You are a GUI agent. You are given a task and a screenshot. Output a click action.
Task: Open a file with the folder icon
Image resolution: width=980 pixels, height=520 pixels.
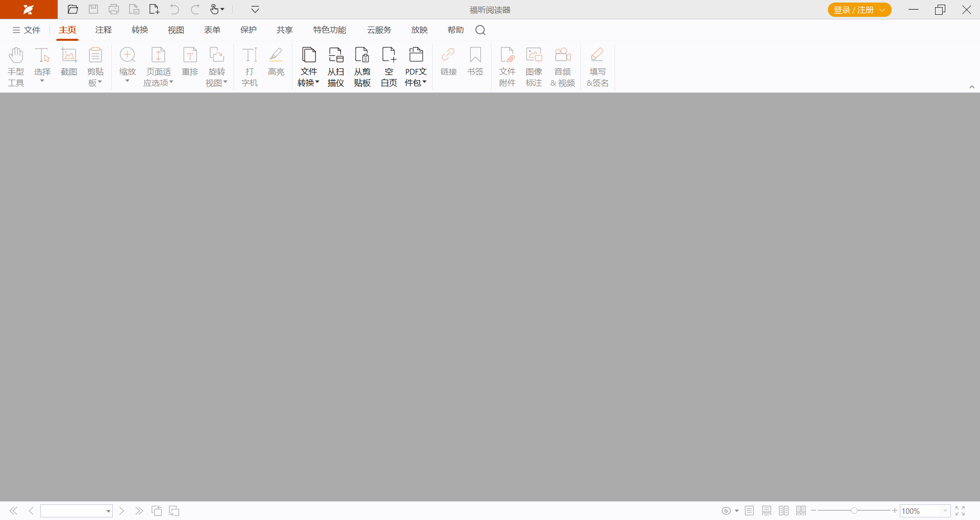73,9
